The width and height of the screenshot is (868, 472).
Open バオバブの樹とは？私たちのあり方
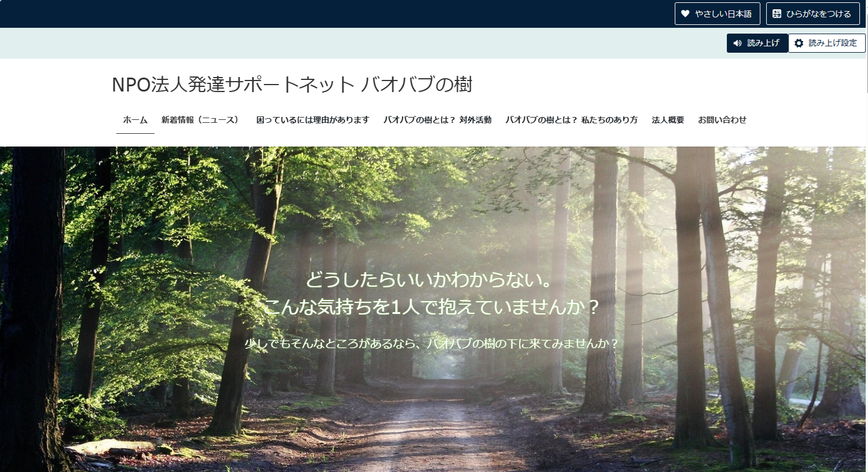(572, 120)
